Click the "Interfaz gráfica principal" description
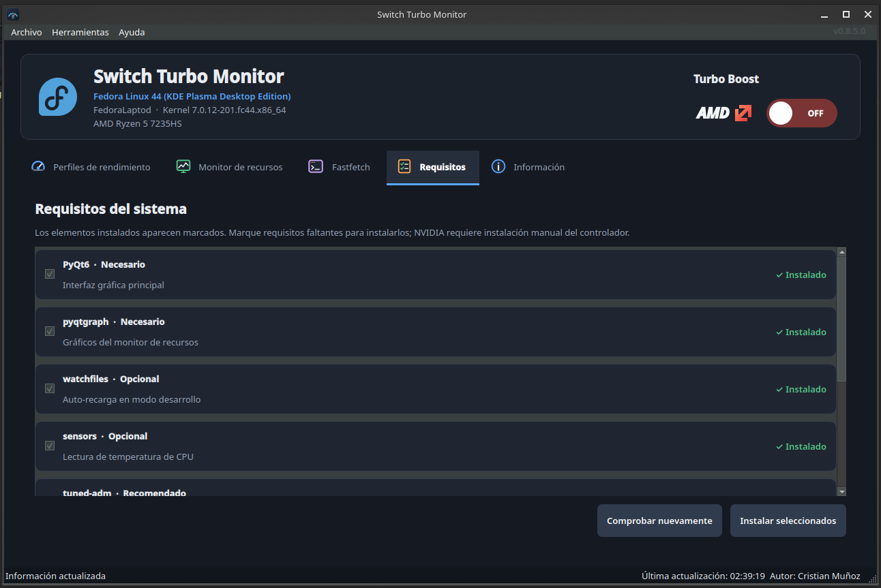 (x=113, y=285)
